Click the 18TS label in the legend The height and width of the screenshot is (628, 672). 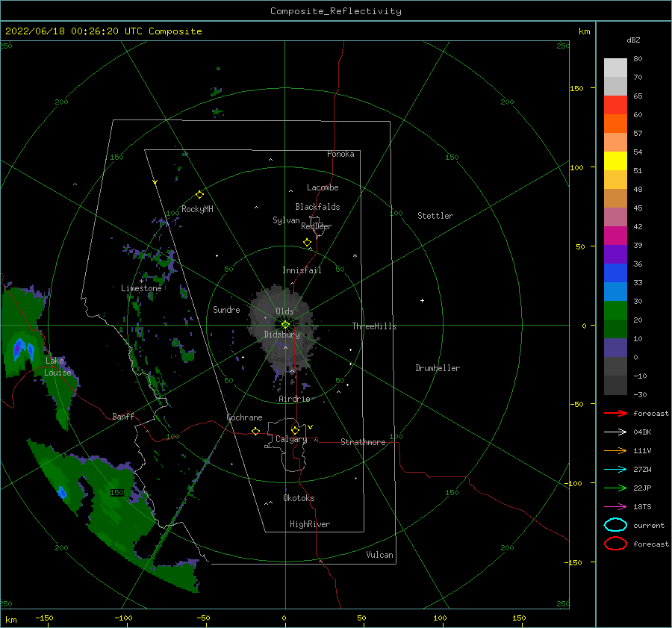tap(642, 507)
